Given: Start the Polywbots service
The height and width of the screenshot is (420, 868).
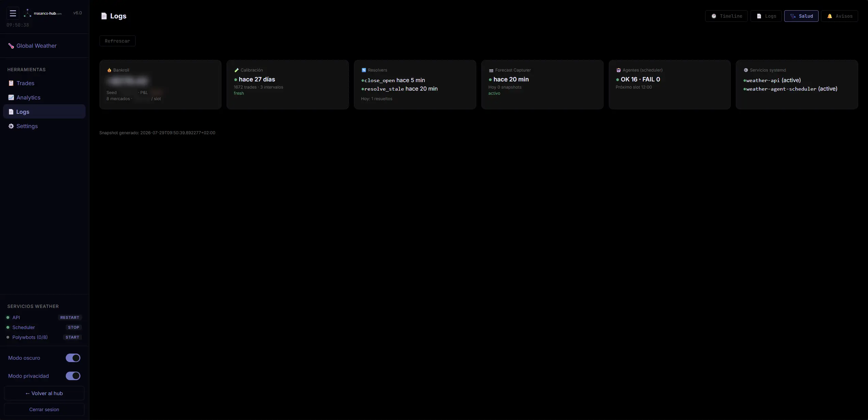Looking at the screenshot, I should (x=72, y=337).
